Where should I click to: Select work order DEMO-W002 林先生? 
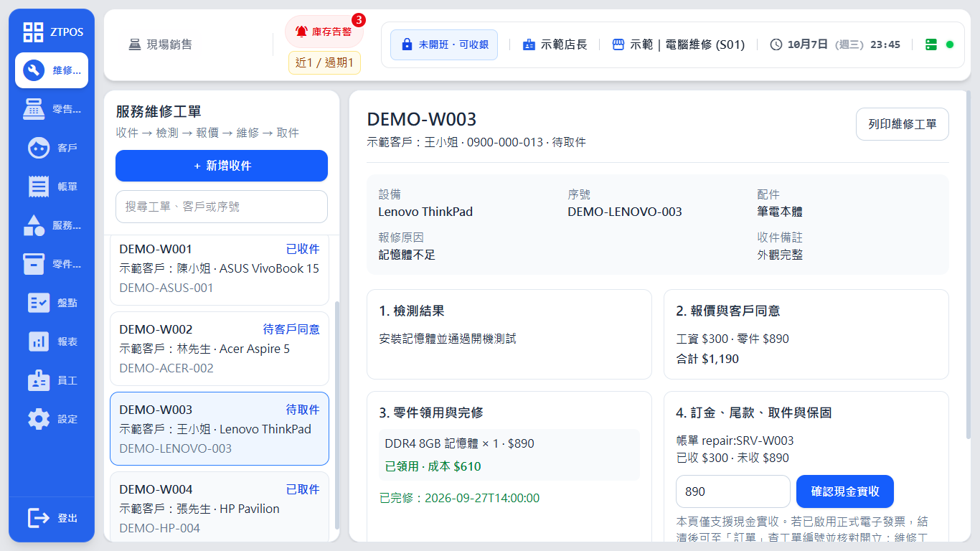[x=220, y=349]
